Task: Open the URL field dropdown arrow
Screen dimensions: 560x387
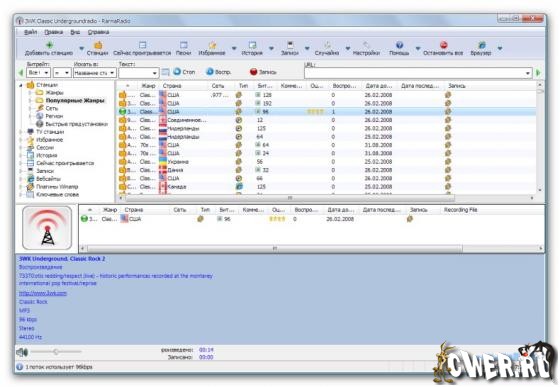Action: pyautogui.click(x=528, y=73)
